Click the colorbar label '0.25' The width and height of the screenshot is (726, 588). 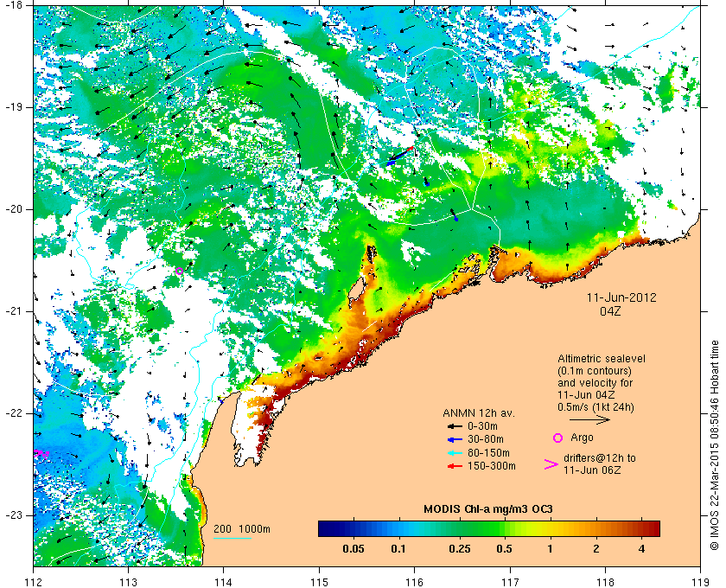point(460,549)
